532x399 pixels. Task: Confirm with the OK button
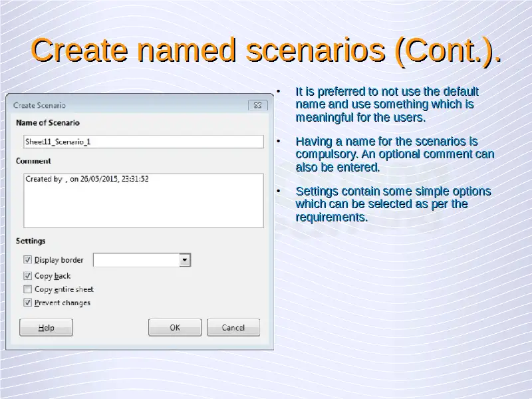coord(175,327)
